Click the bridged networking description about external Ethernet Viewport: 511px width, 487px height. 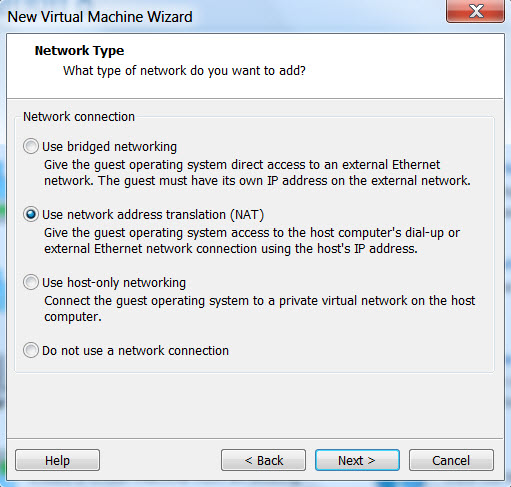257,173
